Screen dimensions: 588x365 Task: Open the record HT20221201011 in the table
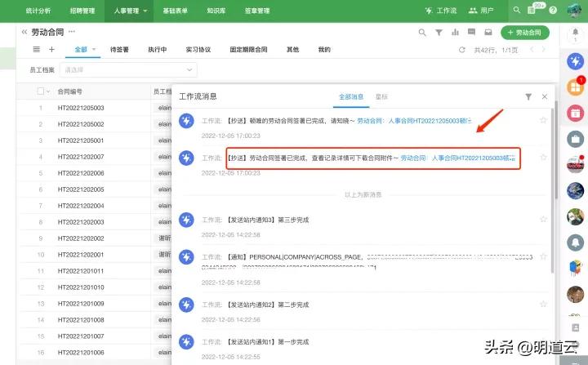click(81, 271)
